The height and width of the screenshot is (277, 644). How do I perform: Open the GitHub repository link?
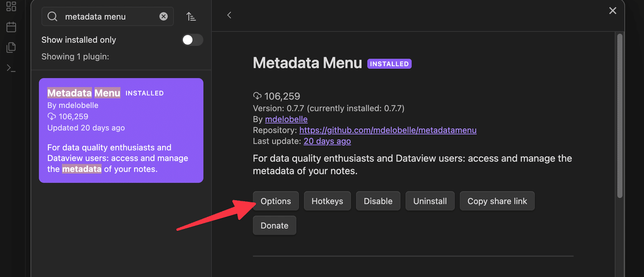pos(388,130)
